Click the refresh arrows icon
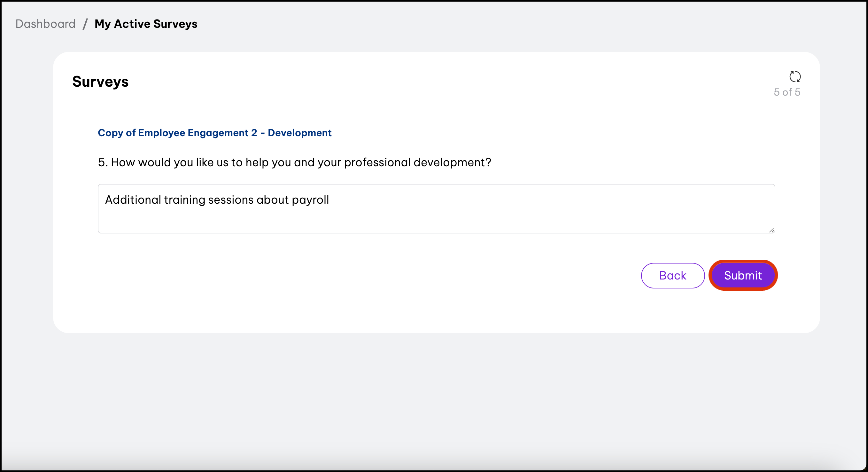Viewport: 868px width, 472px height. click(x=795, y=77)
